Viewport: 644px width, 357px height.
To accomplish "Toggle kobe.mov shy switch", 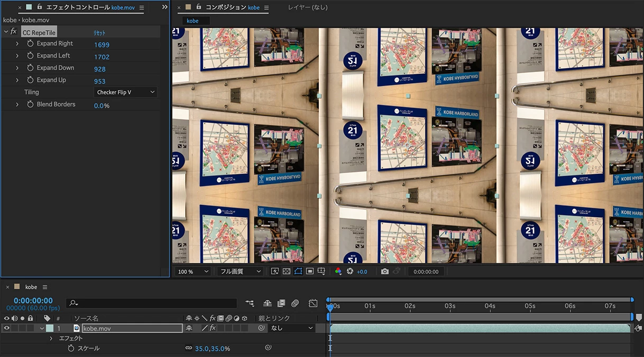I will pyautogui.click(x=189, y=328).
